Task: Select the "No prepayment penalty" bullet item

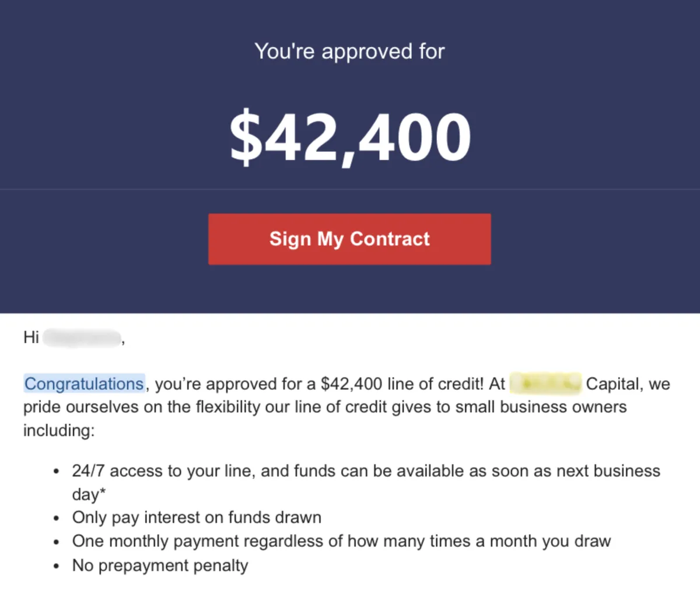Action: [x=160, y=565]
